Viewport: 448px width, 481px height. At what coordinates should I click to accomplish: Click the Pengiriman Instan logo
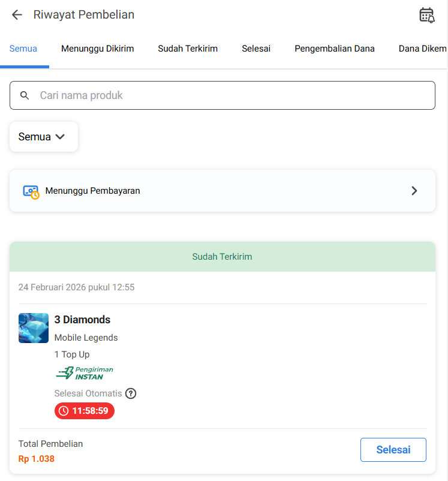(85, 373)
